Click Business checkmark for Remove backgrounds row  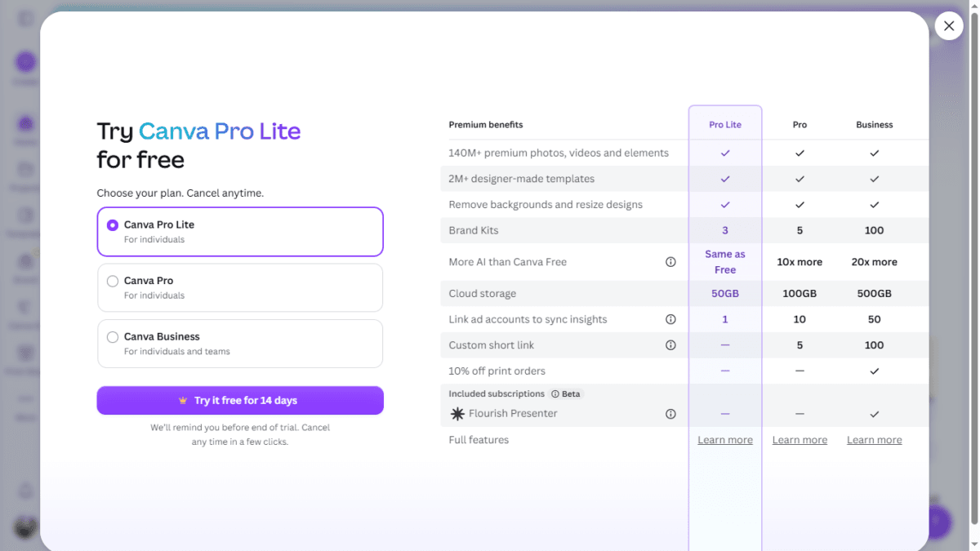click(874, 205)
